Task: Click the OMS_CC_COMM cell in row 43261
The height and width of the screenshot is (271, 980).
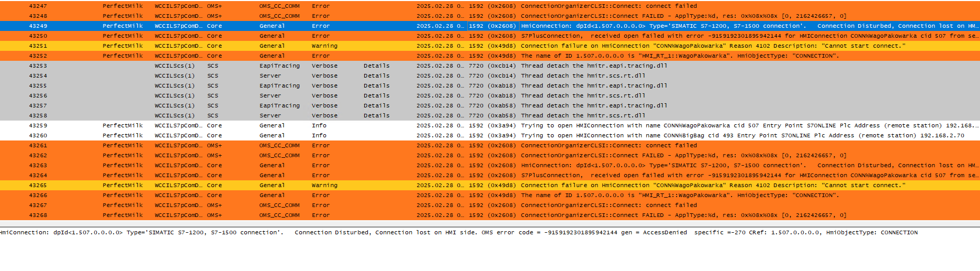Action: (x=279, y=146)
